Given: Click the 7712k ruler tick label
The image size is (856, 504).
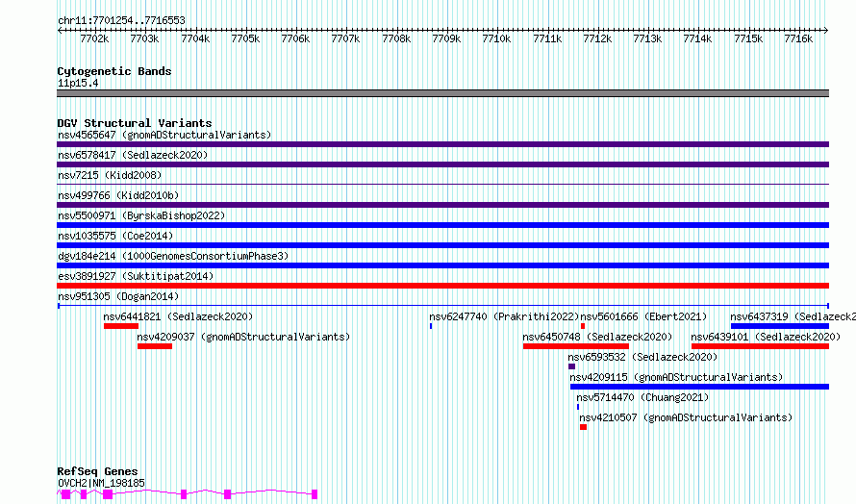Looking at the screenshot, I should point(597,38).
